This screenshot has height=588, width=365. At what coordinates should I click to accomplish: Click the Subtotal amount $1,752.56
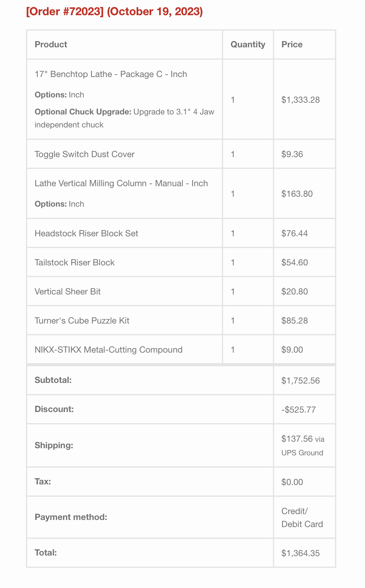click(300, 380)
